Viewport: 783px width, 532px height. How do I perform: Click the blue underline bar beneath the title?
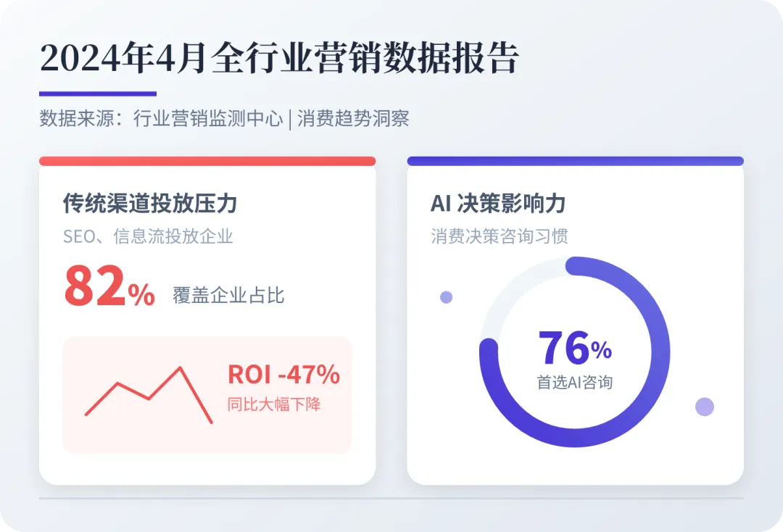click(x=98, y=93)
